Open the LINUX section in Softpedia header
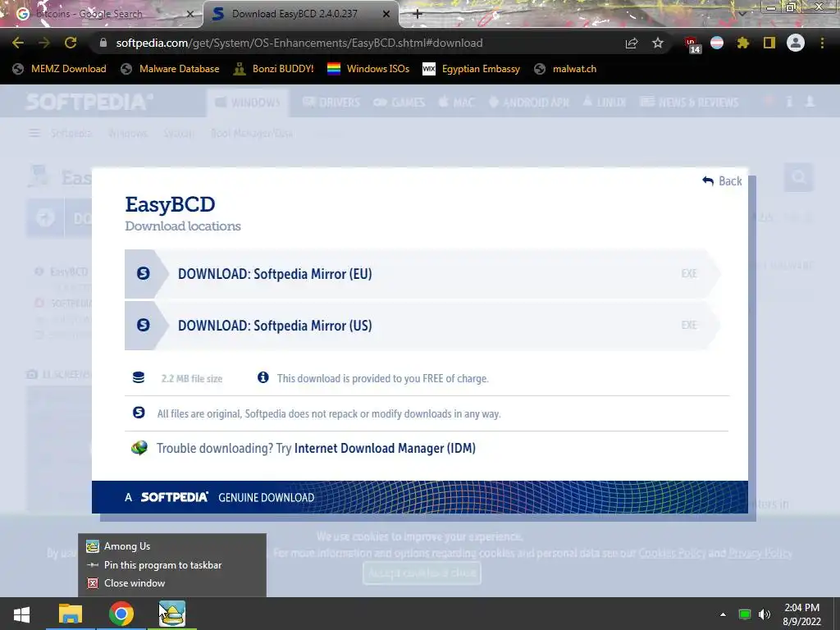The width and height of the screenshot is (840, 630). (x=604, y=103)
